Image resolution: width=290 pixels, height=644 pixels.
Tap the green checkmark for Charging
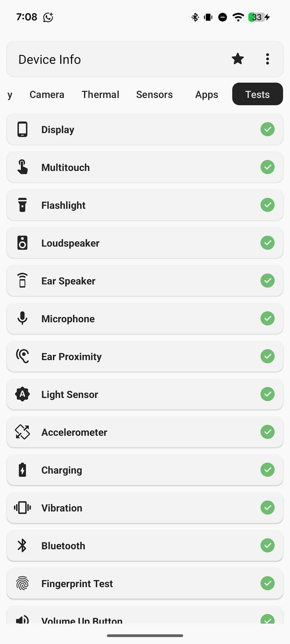point(268,470)
